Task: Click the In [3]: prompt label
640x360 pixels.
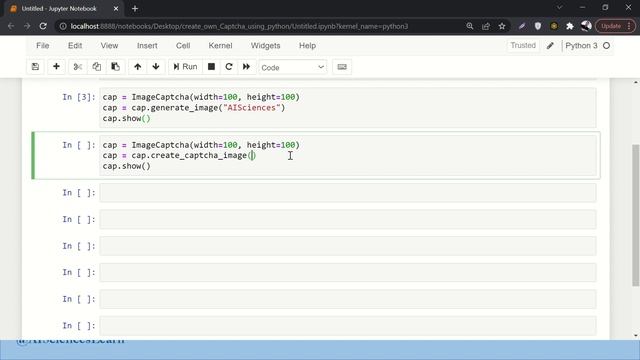Action: click(x=79, y=97)
